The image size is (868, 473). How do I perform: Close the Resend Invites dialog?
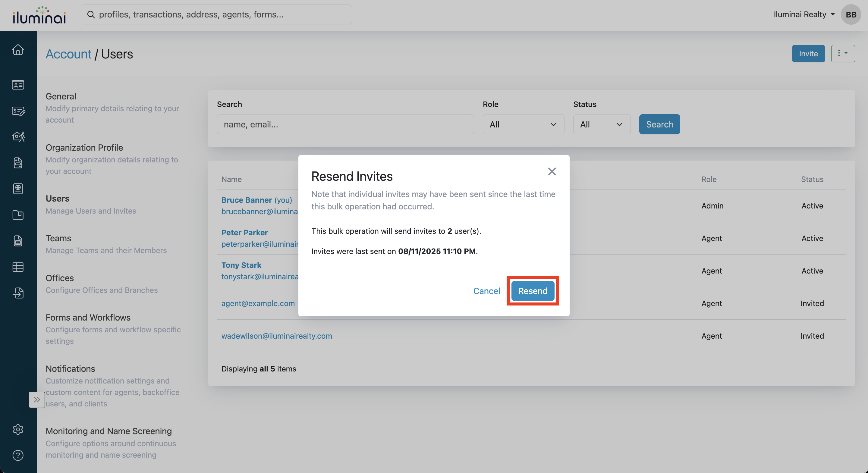[552, 171]
